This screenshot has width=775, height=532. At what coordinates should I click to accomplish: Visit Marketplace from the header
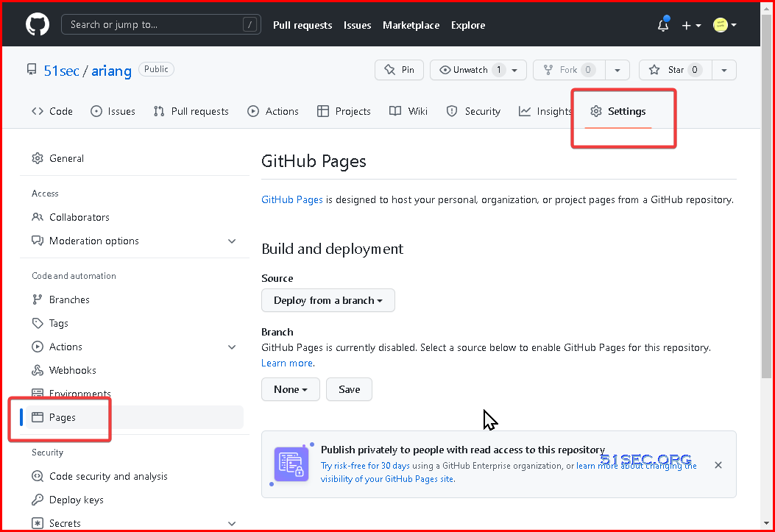pyautogui.click(x=411, y=25)
